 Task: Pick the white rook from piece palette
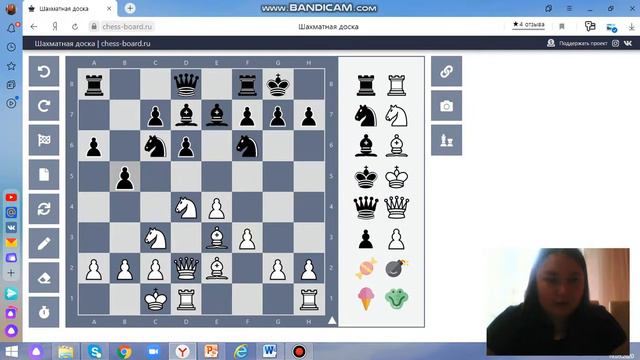tap(396, 85)
